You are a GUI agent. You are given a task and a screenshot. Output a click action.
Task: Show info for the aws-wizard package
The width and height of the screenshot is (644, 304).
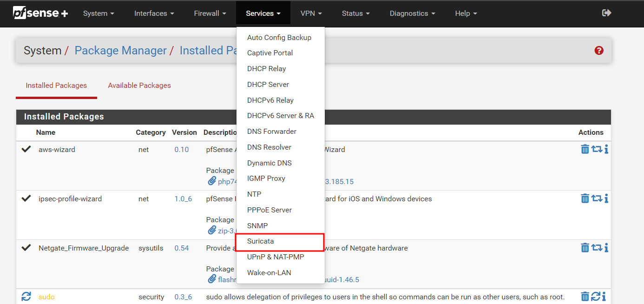pyautogui.click(x=606, y=149)
